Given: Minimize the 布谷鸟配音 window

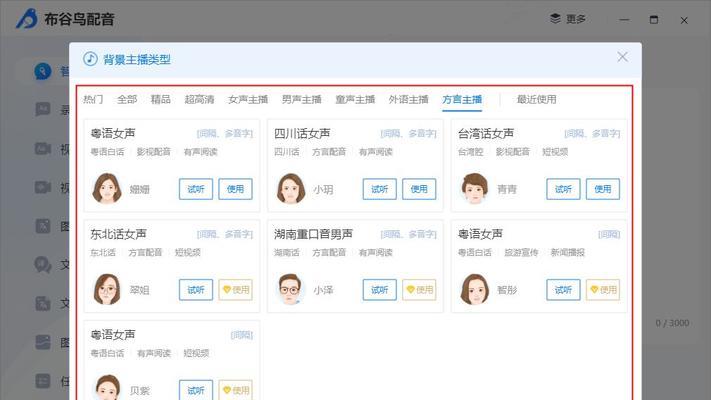Looking at the screenshot, I should point(624,20).
